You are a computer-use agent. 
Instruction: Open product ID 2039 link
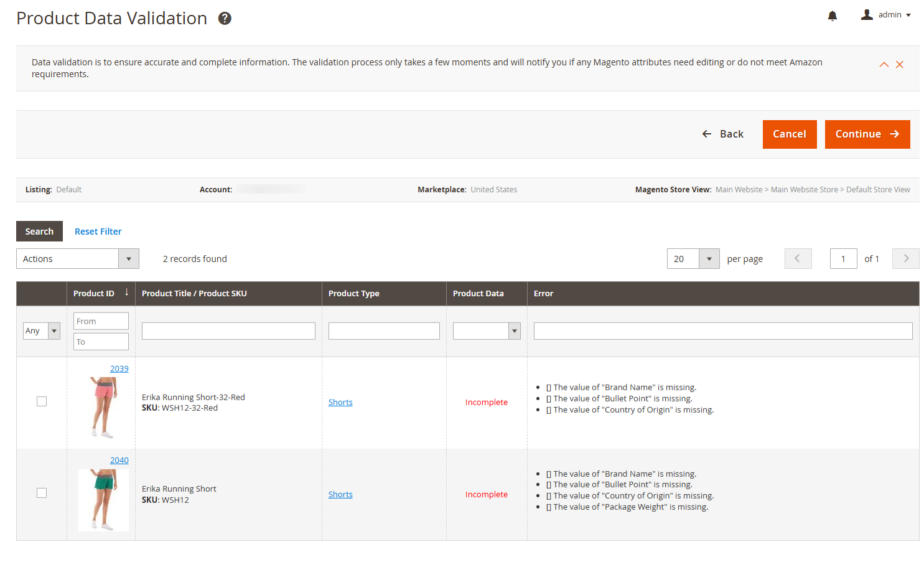(x=119, y=369)
